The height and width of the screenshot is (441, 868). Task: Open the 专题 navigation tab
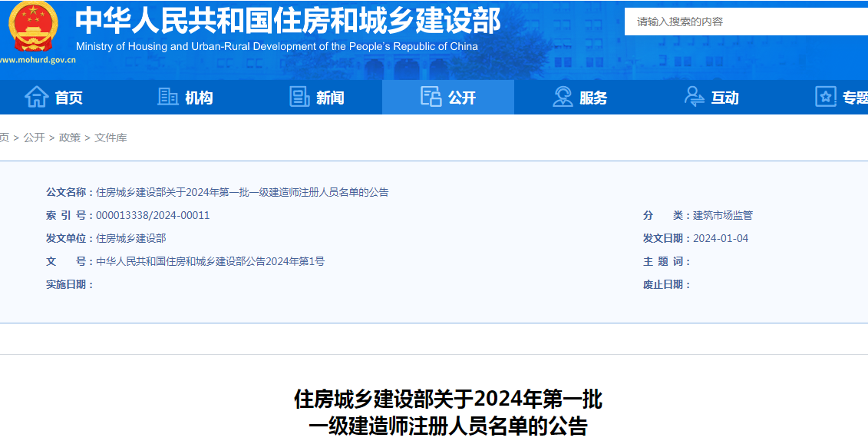point(823,97)
